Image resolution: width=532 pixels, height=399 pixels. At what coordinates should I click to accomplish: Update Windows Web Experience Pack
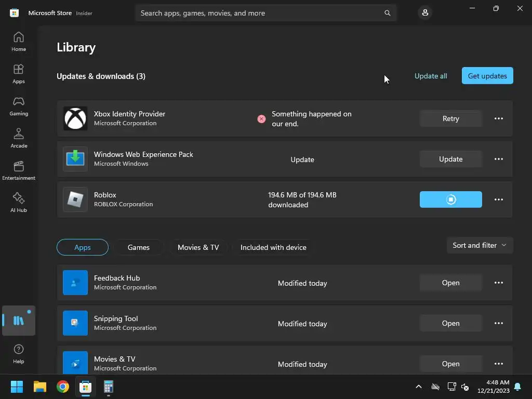coord(450,159)
